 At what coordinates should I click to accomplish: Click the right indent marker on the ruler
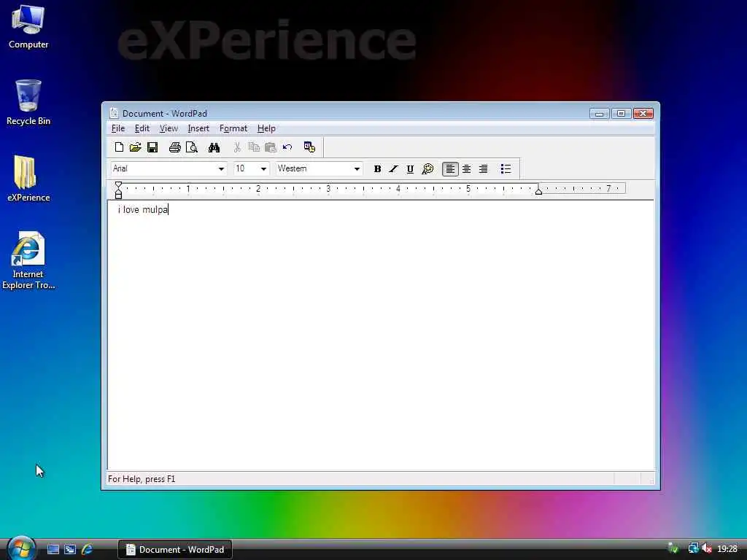pyautogui.click(x=538, y=191)
